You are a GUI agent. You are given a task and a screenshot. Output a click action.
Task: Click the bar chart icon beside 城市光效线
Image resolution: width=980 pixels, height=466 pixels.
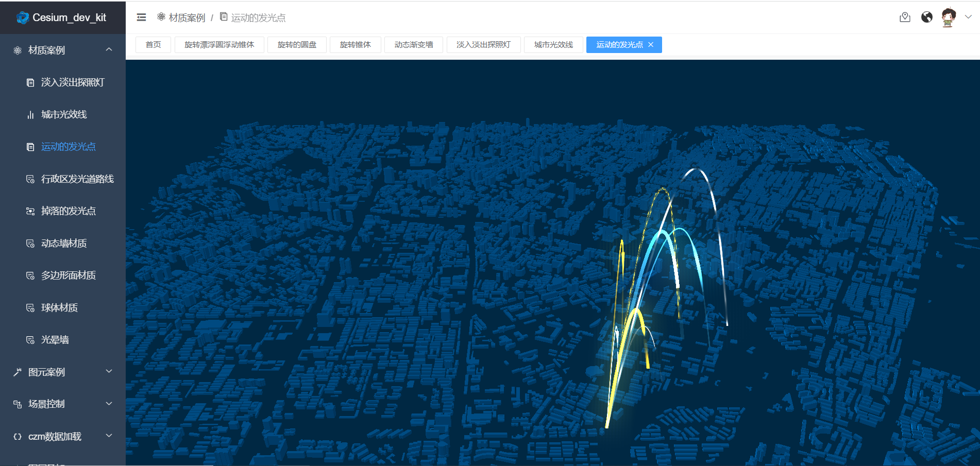(x=30, y=115)
